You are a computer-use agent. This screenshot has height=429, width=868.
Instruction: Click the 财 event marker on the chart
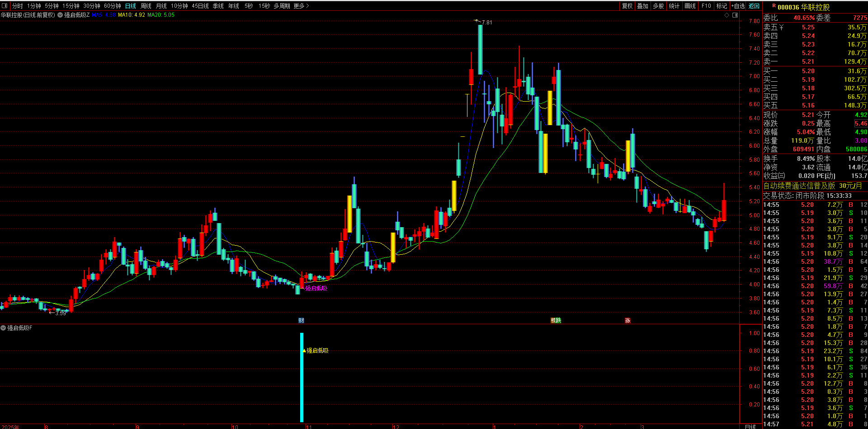pyautogui.click(x=301, y=320)
